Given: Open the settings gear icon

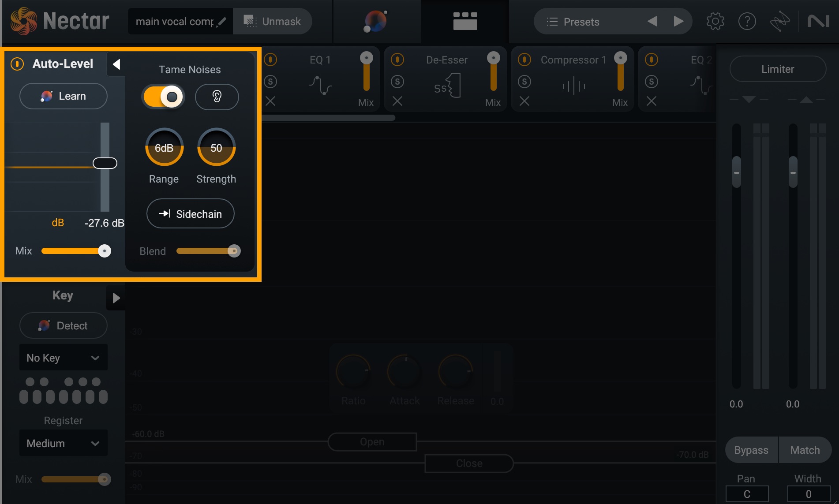Looking at the screenshot, I should point(715,21).
